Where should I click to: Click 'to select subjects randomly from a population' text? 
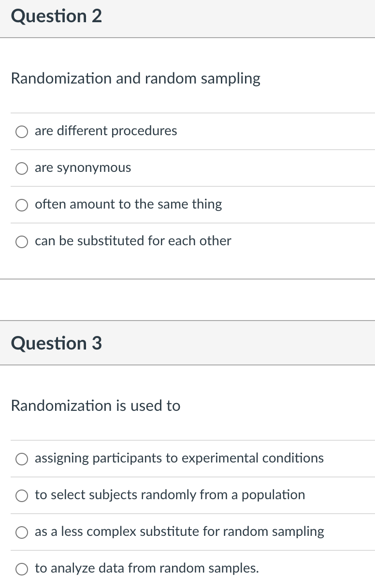170,495
